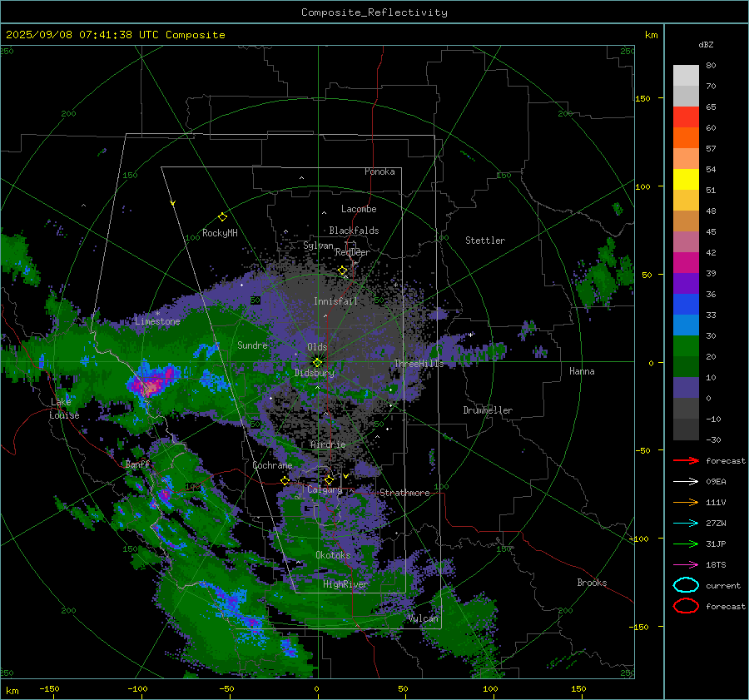The height and width of the screenshot is (700, 749).
Task: Click the red forecast ellipse icon
Action: click(686, 606)
